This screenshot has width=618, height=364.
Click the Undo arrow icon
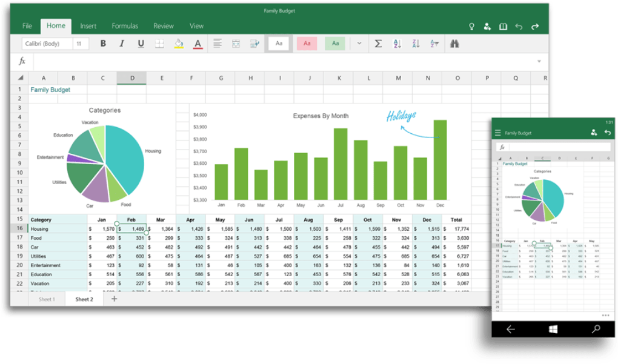(x=520, y=25)
